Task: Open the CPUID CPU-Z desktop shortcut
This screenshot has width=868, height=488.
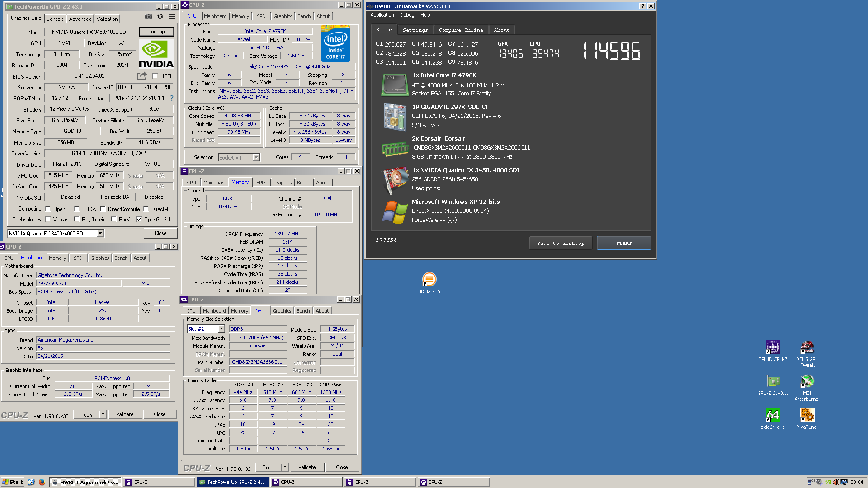Action: pyautogui.click(x=773, y=351)
